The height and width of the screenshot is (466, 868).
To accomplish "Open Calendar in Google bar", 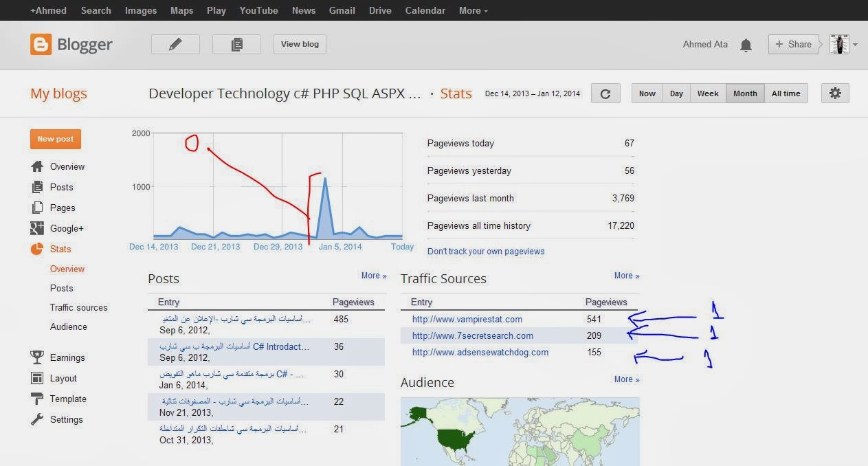I will point(425,10).
